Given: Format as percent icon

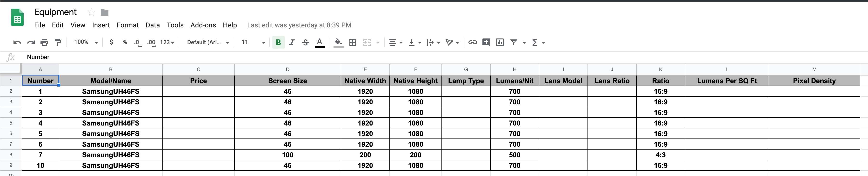Looking at the screenshot, I should coord(125,42).
